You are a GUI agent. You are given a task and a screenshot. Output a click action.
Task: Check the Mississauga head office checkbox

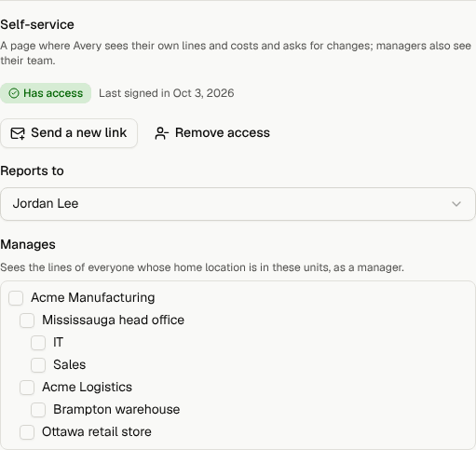click(27, 320)
